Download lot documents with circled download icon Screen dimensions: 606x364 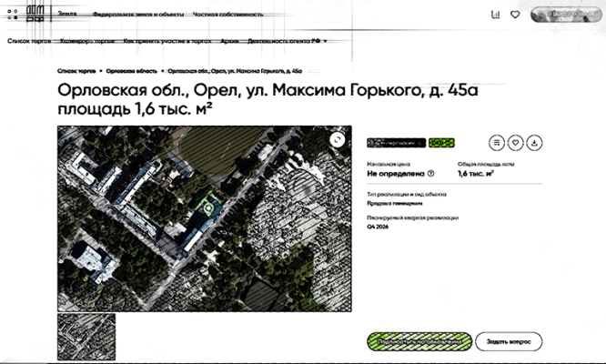[534, 143]
